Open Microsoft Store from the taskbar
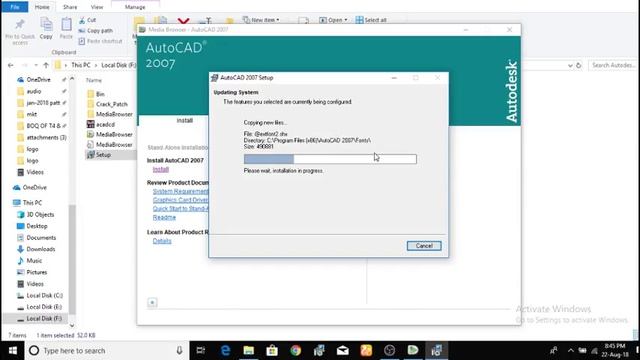The image size is (640, 360). click(x=272, y=351)
